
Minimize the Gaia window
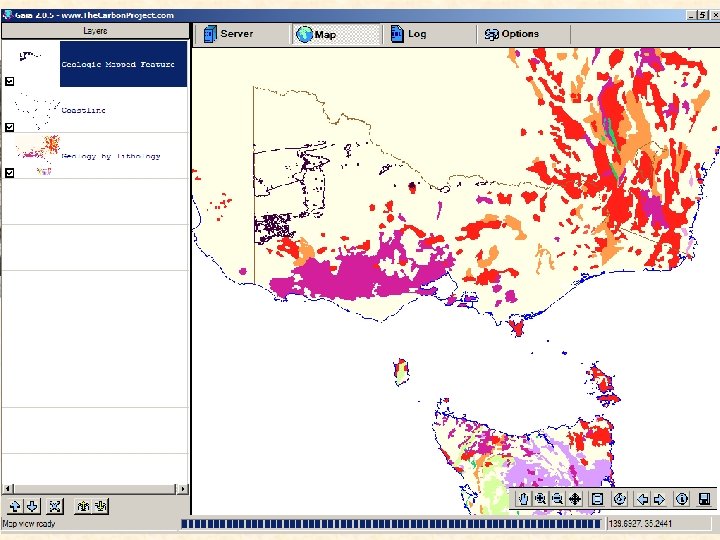coord(692,15)
